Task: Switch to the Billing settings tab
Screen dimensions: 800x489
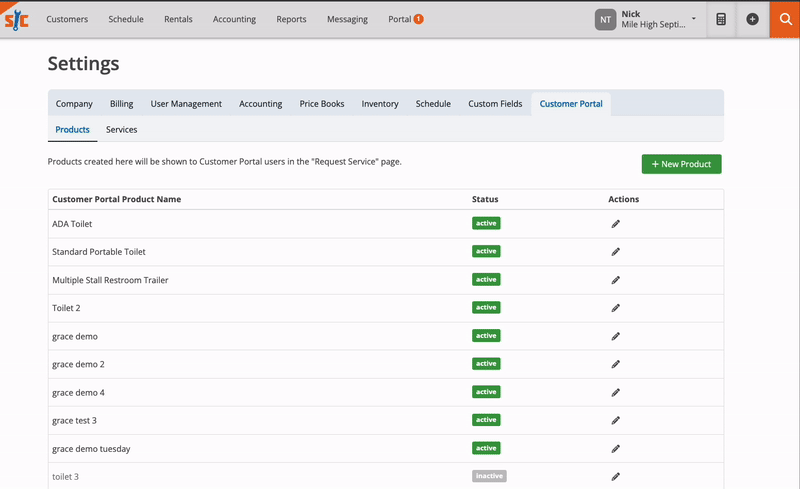Action: (x=121, y=104)
